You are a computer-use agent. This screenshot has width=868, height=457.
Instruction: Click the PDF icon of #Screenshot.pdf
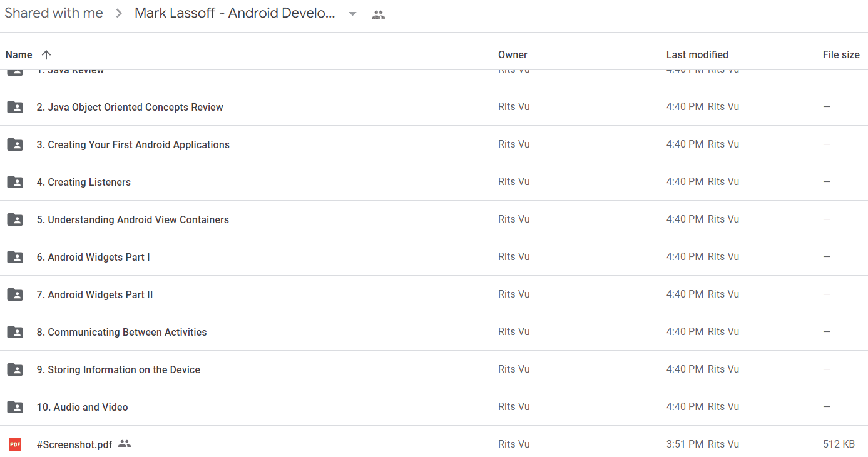click(15, 444)
